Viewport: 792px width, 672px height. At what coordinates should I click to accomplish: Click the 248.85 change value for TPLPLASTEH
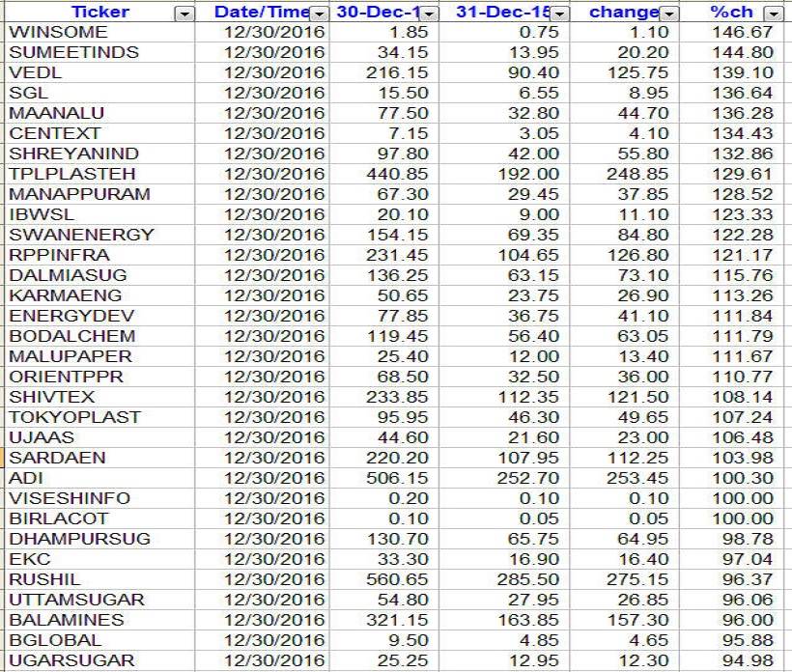point(637,174)
